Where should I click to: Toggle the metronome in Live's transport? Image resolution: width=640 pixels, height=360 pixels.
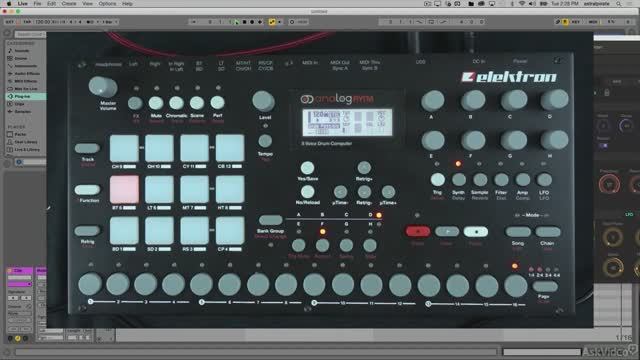90,22
